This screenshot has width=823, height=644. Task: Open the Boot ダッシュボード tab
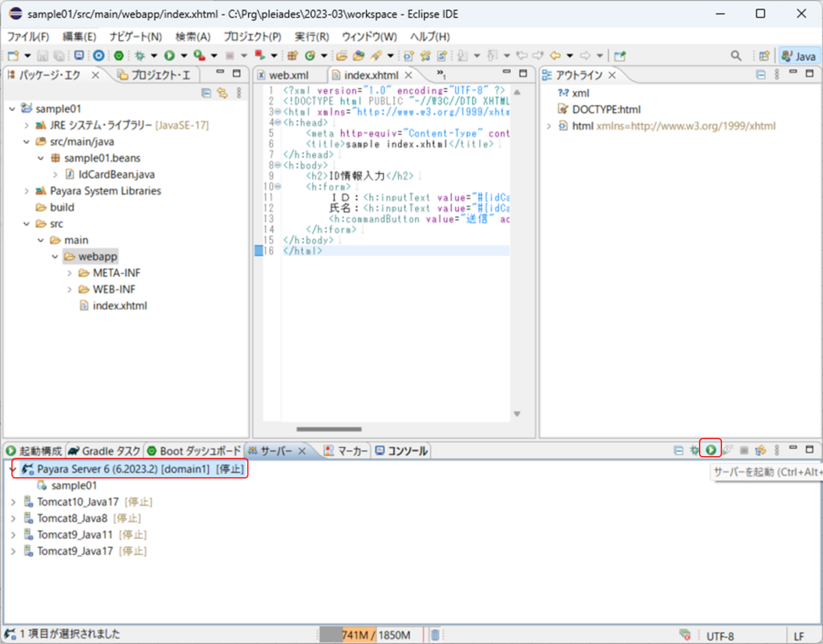point(194,451)
